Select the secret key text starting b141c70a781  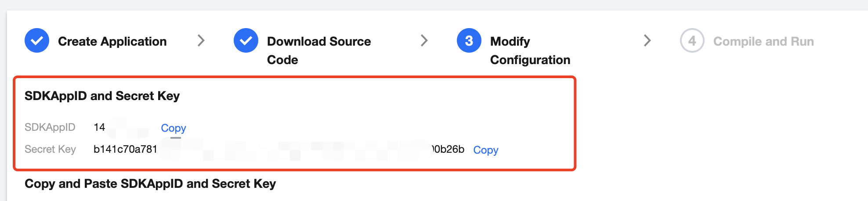click(x=125, y=149)
